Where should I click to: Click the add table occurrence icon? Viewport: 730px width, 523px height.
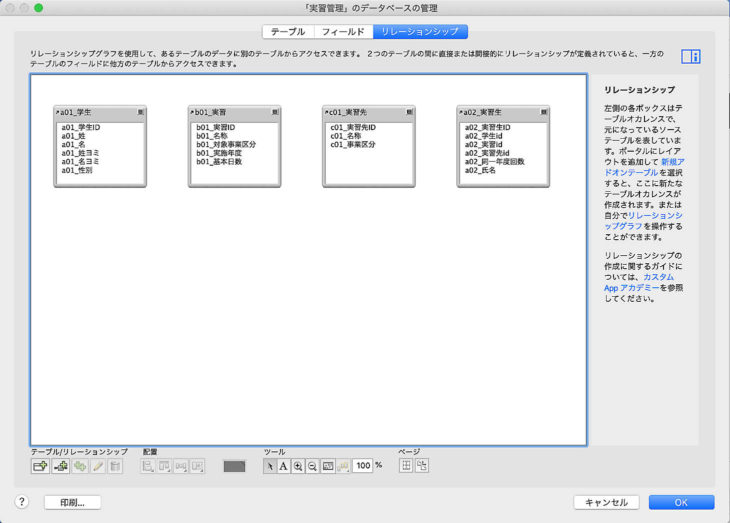(40, 466)
